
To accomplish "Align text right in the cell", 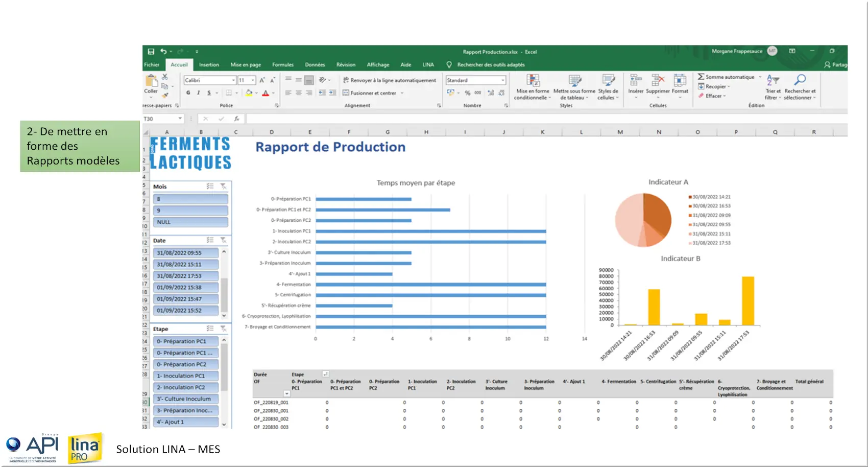I will 309,93.
